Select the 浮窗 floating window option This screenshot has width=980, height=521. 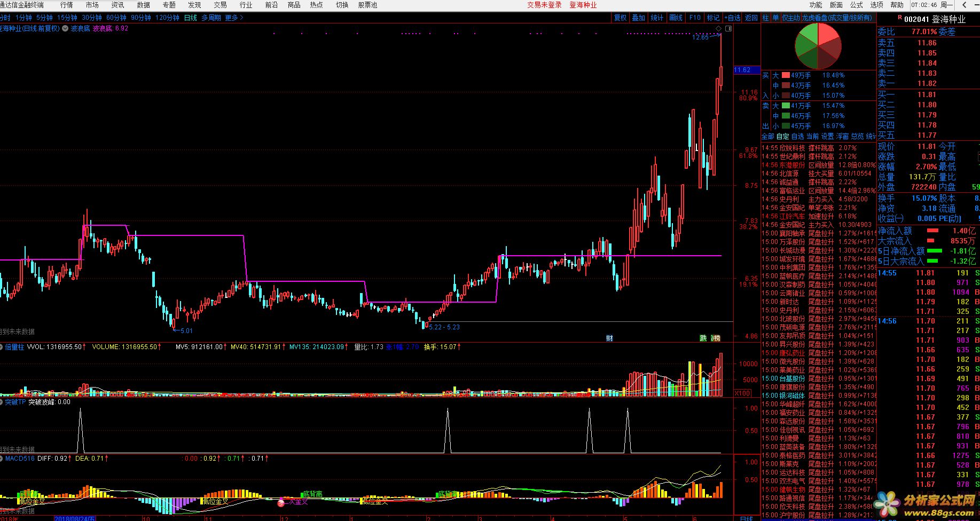pyautogui.click(x=842, y=136)
